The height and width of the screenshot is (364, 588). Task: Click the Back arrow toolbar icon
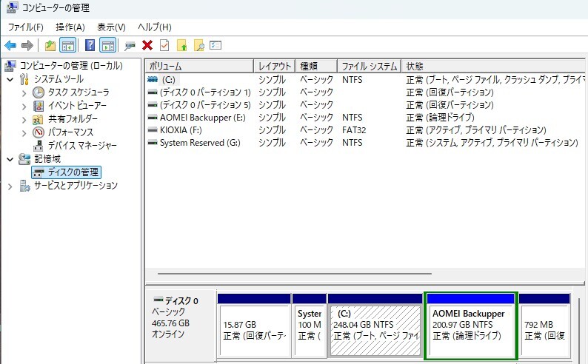[x=10, y=46]
